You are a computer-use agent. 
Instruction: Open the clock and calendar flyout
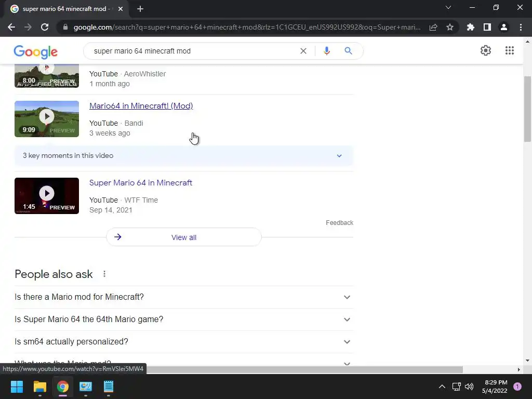495,387
